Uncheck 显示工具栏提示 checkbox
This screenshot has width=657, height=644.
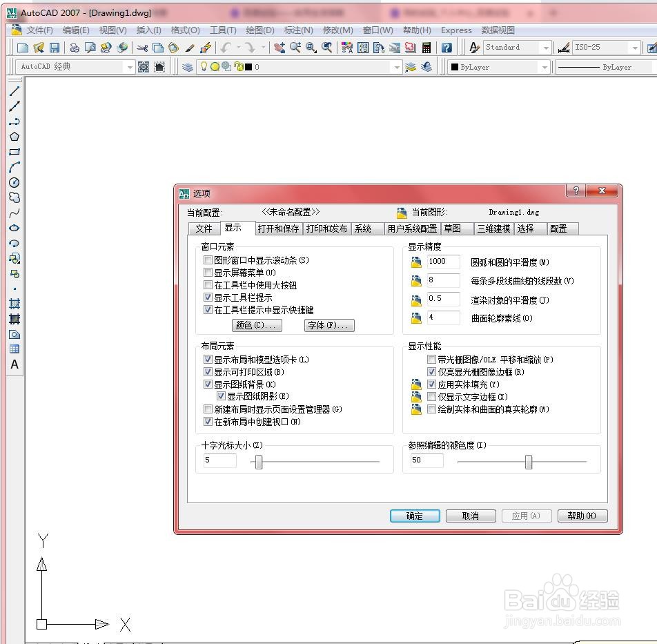[x=208, y=297]
